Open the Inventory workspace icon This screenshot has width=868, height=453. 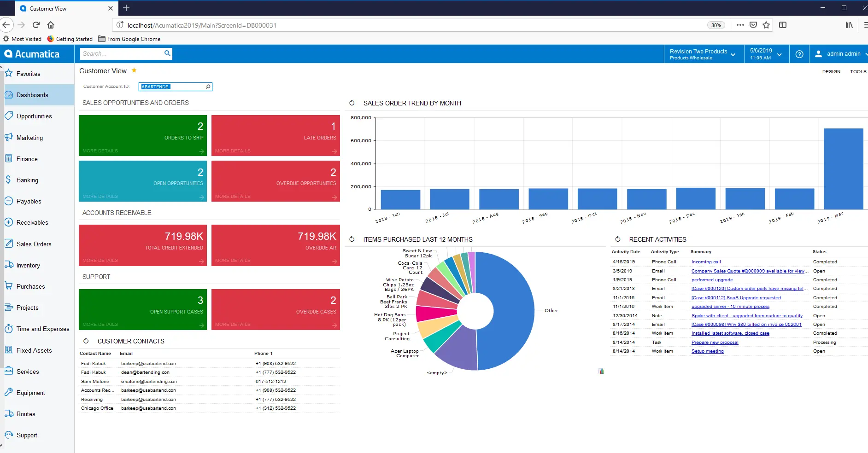pyautogui.click(x=9, y=265)
